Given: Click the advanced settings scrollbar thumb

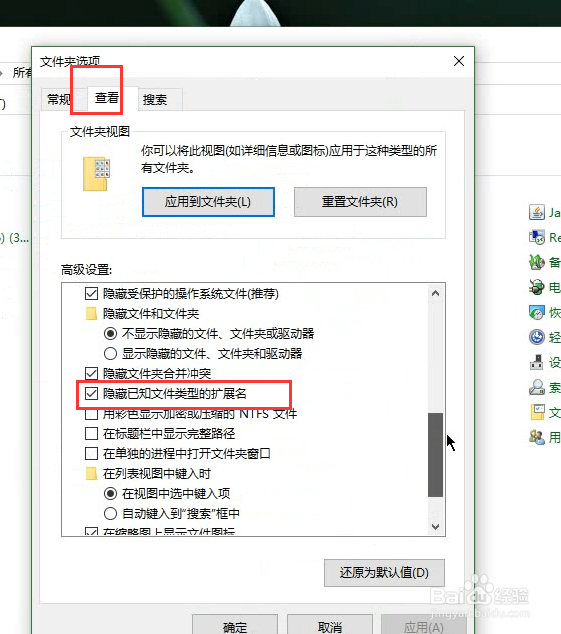Looking at the screenshot, I should pos(435,454).
